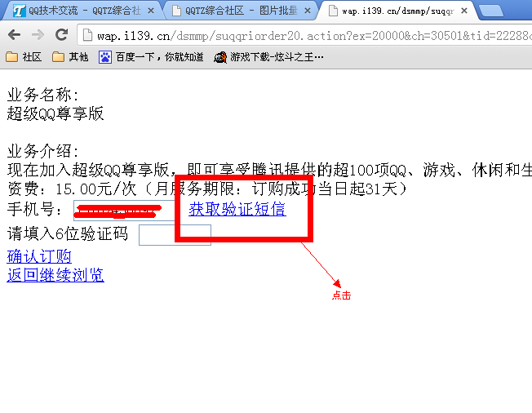The width and height of the screenshot is (532, 413).
Task: Click the 业务介绍 heading text
Action: 42,151
